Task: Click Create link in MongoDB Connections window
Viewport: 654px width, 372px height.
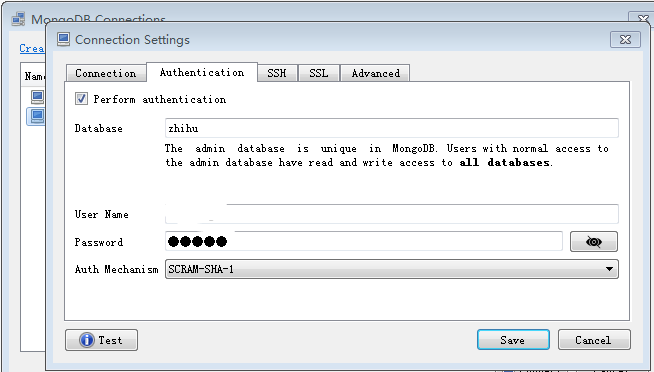Action: [x=32, y=48]
